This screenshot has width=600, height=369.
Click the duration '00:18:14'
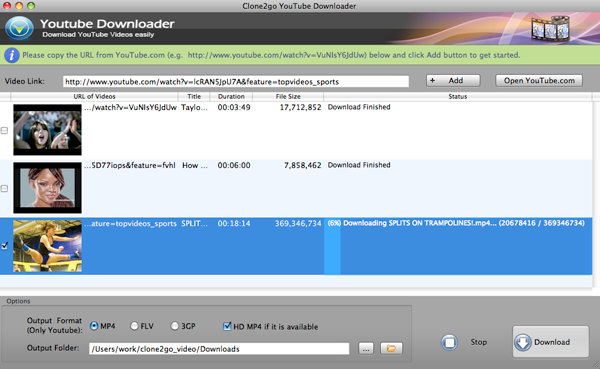coord(234,224)
